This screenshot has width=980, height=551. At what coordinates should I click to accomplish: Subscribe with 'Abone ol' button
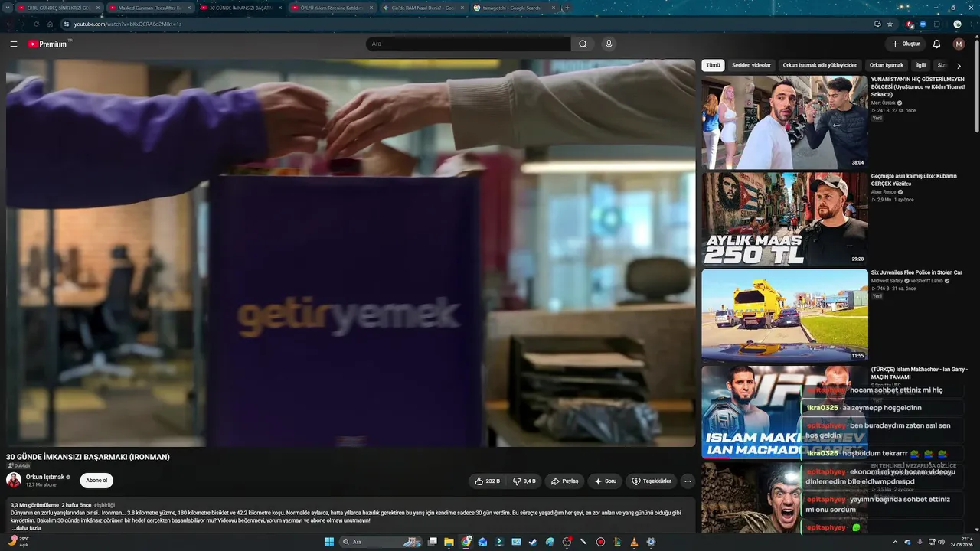96,481
